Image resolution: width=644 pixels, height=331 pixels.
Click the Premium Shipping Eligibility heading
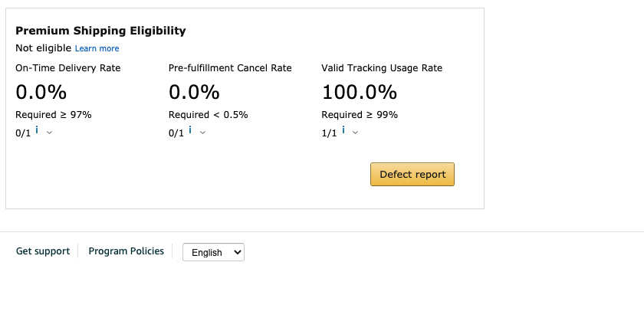[x=100, y=31]
